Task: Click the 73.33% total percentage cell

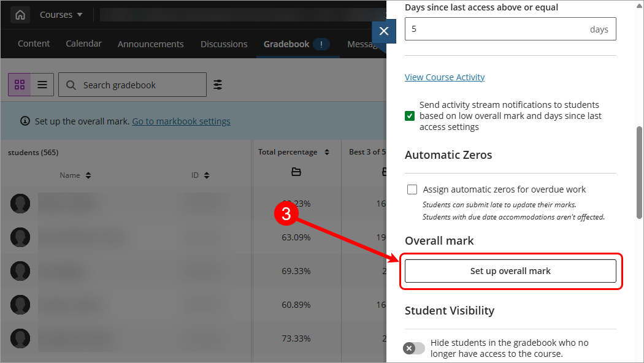Action: pos(296,338)
